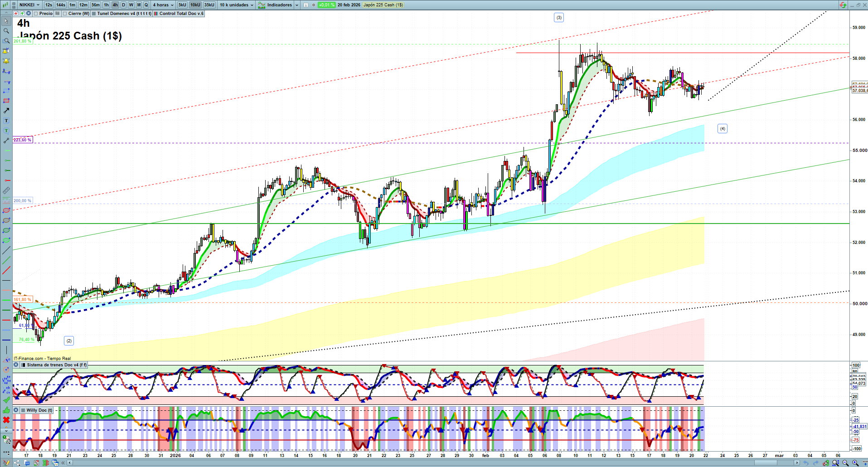Select the 5kU history size

click(182, 5)
